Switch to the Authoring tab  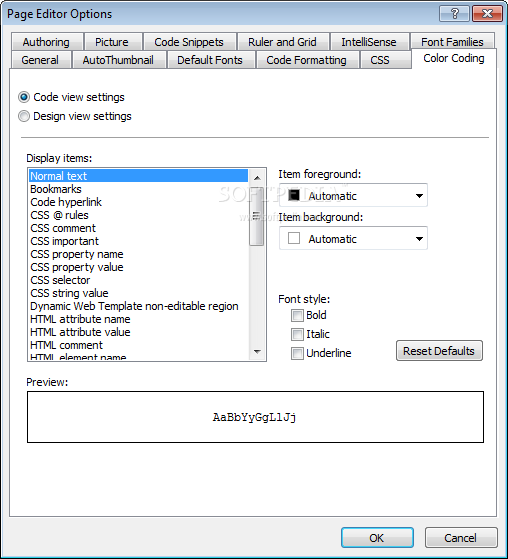(46, 42)
